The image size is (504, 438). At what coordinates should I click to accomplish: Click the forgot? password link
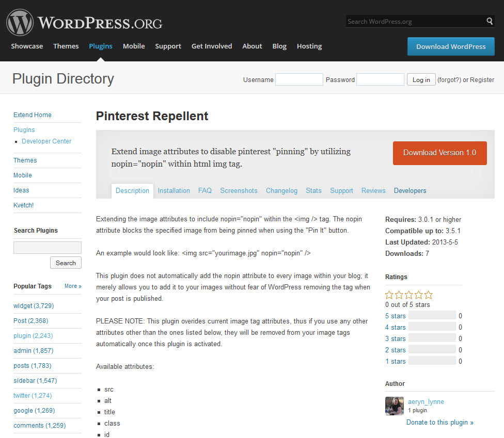pos(449,79)
